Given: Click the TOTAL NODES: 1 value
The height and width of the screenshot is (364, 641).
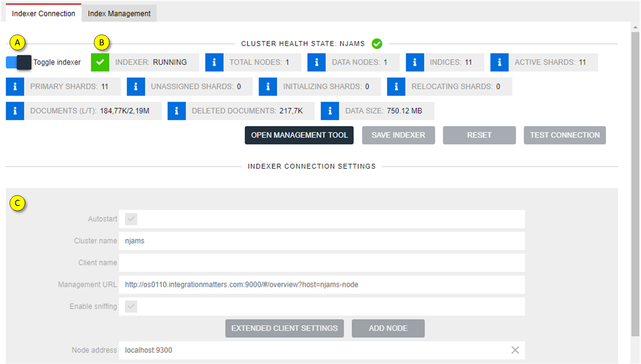Looking at the screenshot, I should pyautogui.click(x=259, y=62).
